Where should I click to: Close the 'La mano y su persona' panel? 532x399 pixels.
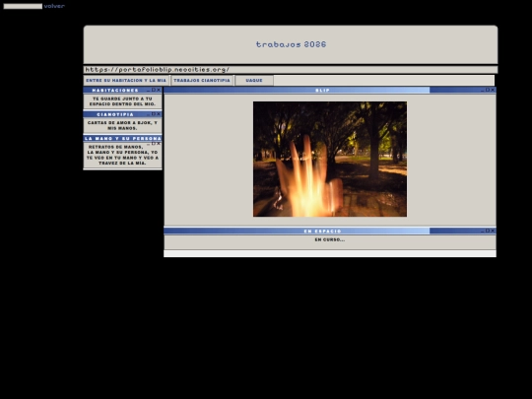pos(159,144)
